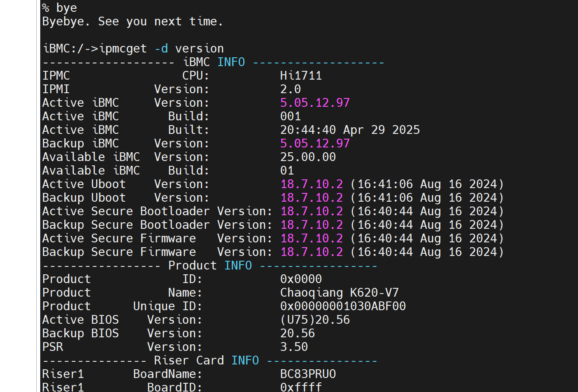The image size is (578, 392).
Task: Select the CPU value 'Hi1711'
Action: pos(301,76)
